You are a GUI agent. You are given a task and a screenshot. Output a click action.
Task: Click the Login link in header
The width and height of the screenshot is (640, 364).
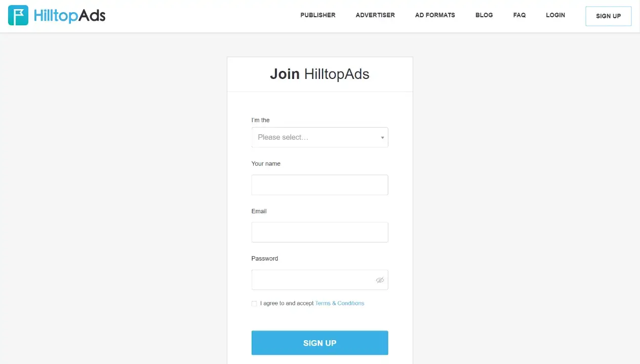coord(555,15)
